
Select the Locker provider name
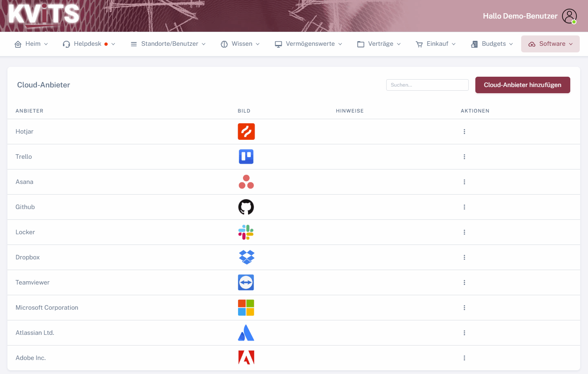click(x=25, y=232)
